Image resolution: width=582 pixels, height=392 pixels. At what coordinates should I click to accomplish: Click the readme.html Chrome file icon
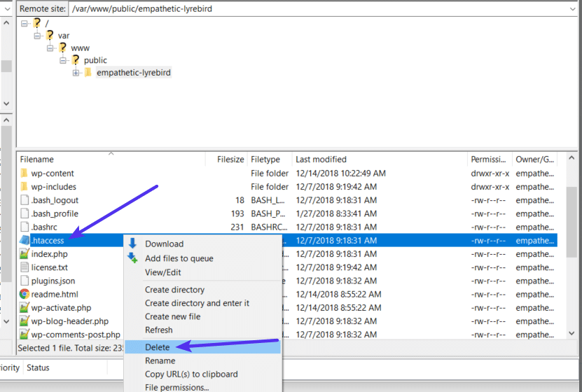point(25,295)
